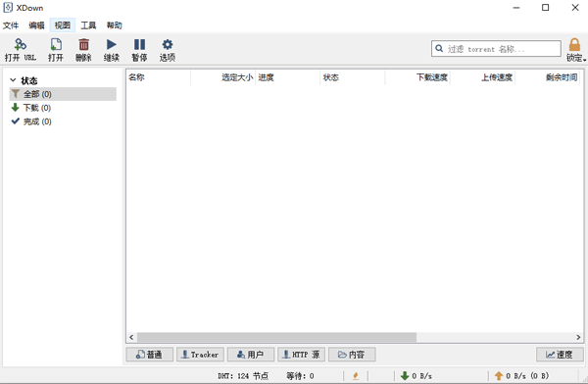This screenshot has width=588, height=384.
Task: Click the orange flame connection status icon
Action: (356, 376)
